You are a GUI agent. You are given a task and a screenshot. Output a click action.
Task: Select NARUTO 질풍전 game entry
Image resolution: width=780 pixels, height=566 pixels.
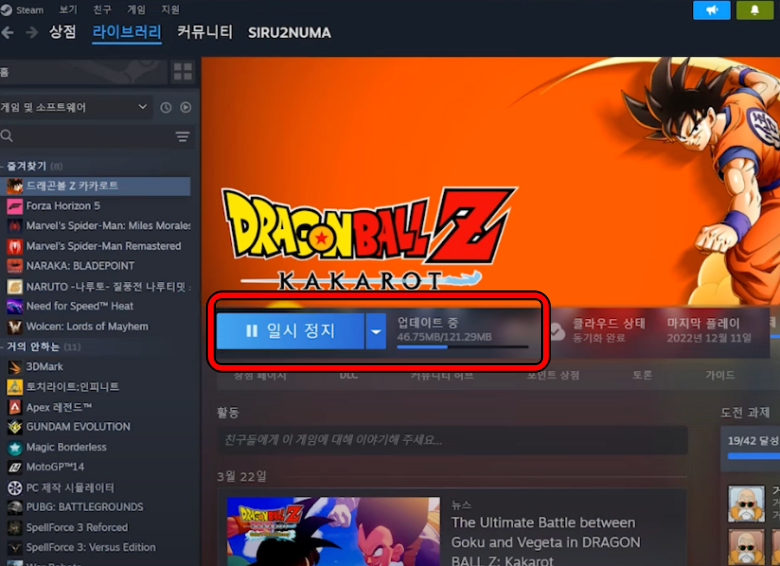(96, 286)
